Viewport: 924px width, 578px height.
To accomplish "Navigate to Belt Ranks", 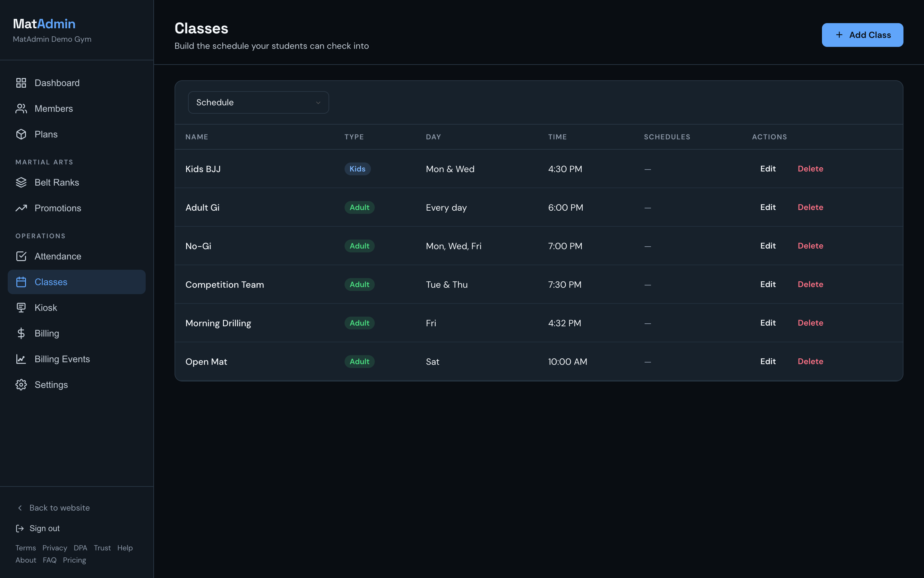I will 76,182.
